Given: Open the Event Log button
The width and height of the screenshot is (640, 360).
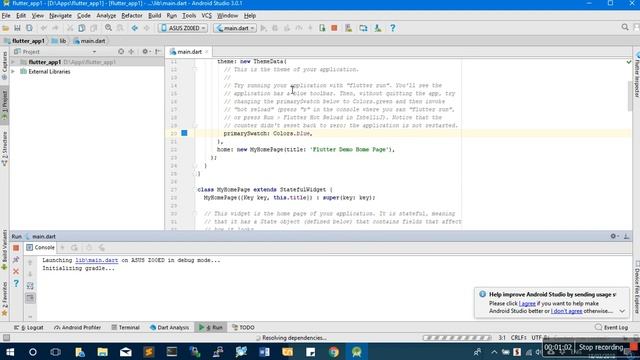Looking at the screenshot, I should [611, 327].
